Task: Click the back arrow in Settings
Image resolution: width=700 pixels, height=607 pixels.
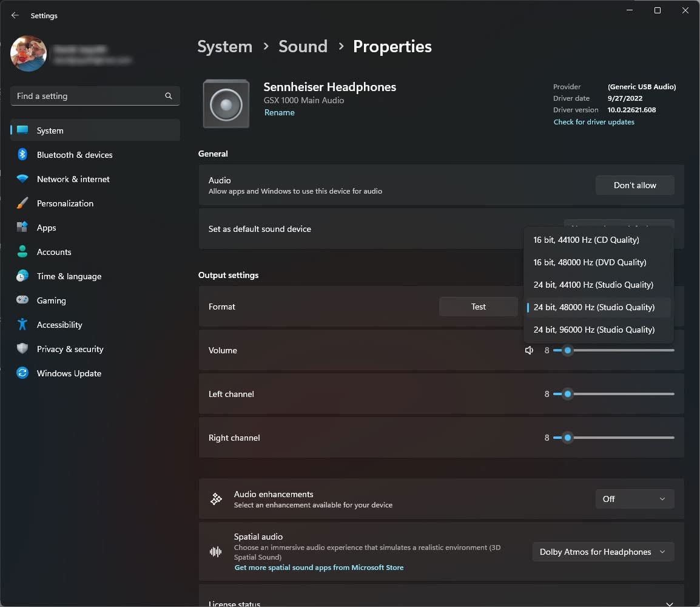Action: pyautogui.click(x=15, y=16)
